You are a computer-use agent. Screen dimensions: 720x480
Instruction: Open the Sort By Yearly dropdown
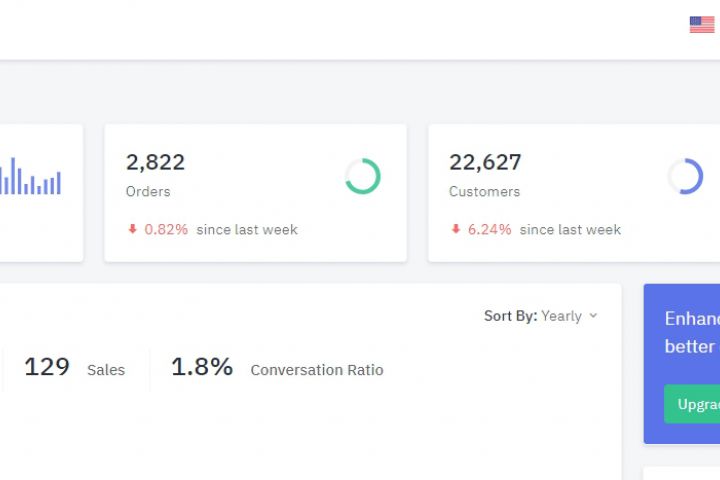[561, 316]
